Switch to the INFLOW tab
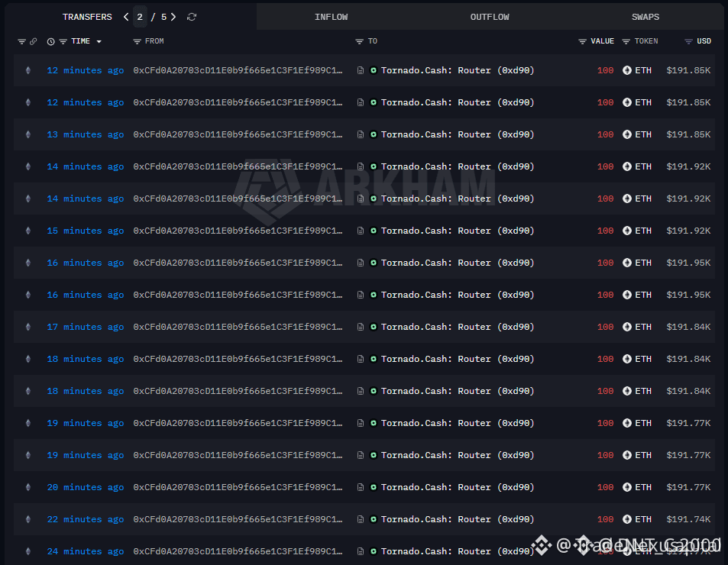728x565 pixels. tap(331, 17)
